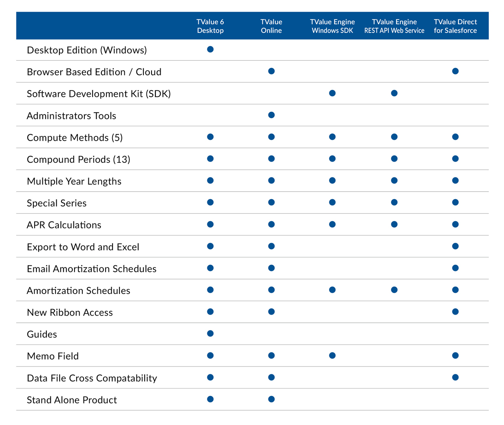The width and height of the screenshot is (504, 425).
Task: Click APR Calculations dot under Windows SDK column
Action: (x=333, y=224)
